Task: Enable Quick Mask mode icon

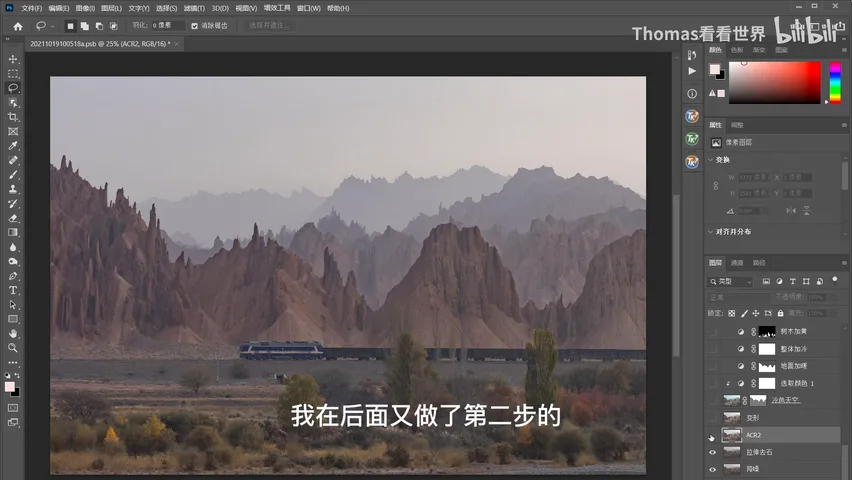Action: pos(13,408)
